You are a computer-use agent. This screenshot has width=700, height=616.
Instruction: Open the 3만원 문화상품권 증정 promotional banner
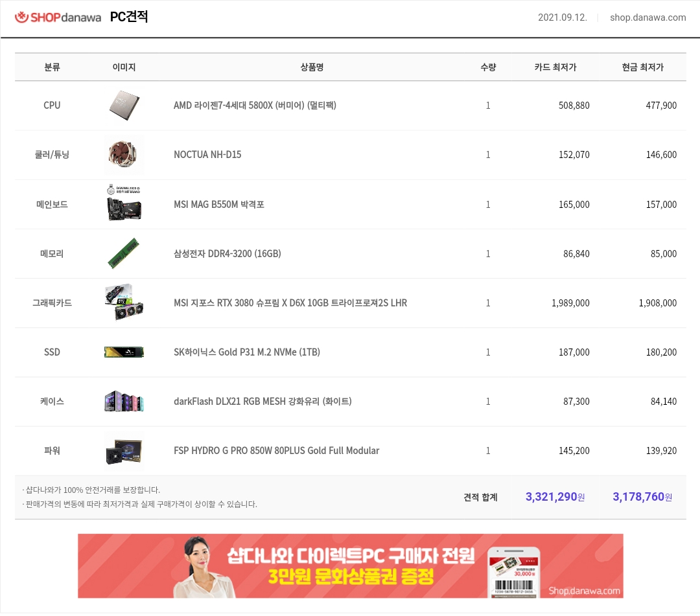pyautogui.click(x=351, y=565)
